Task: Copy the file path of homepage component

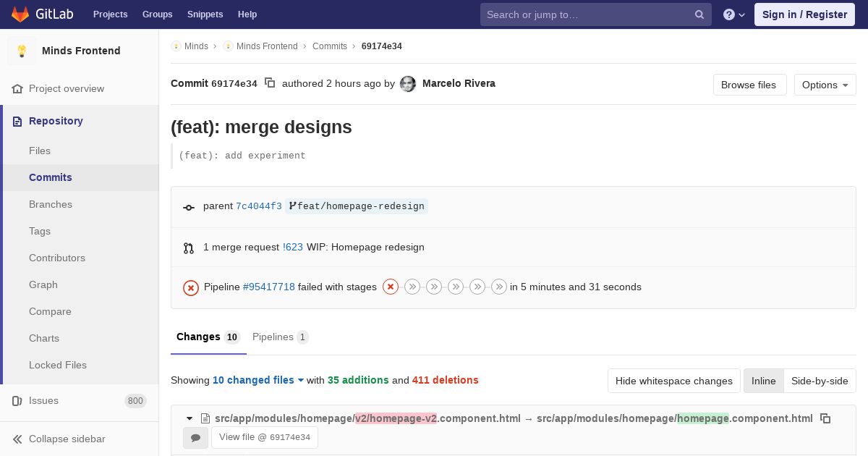Action: [825, 418]
